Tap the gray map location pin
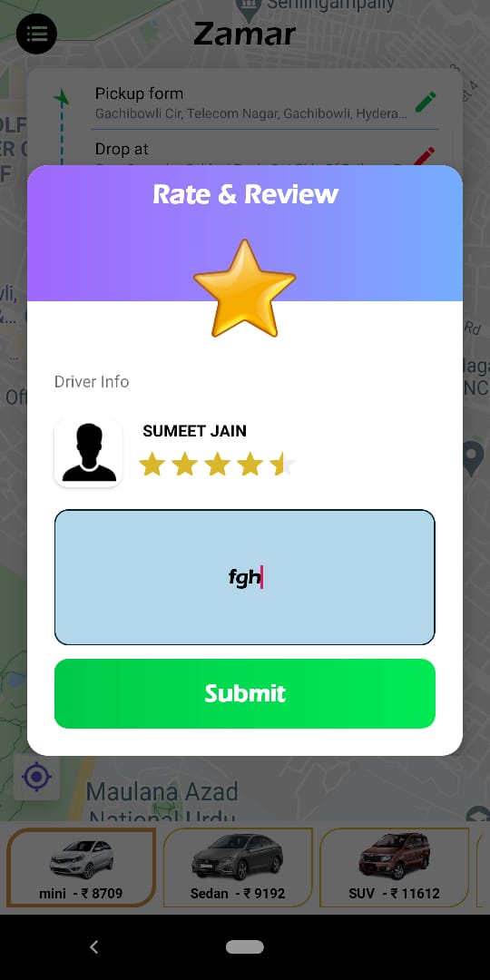This screenshot has height=980, width=490. coord(473,458)
